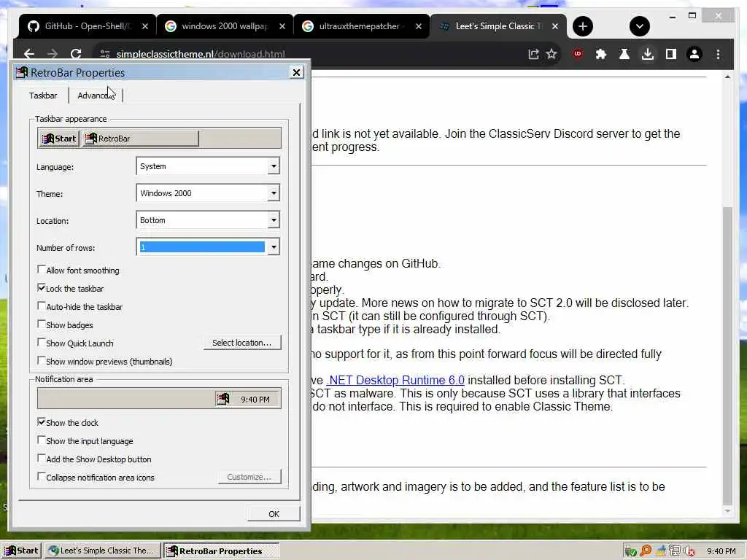Switch to the GitHub Open-Shell browser tab
The height and width of the screenshot is (560, 747).
click(88, 26)
